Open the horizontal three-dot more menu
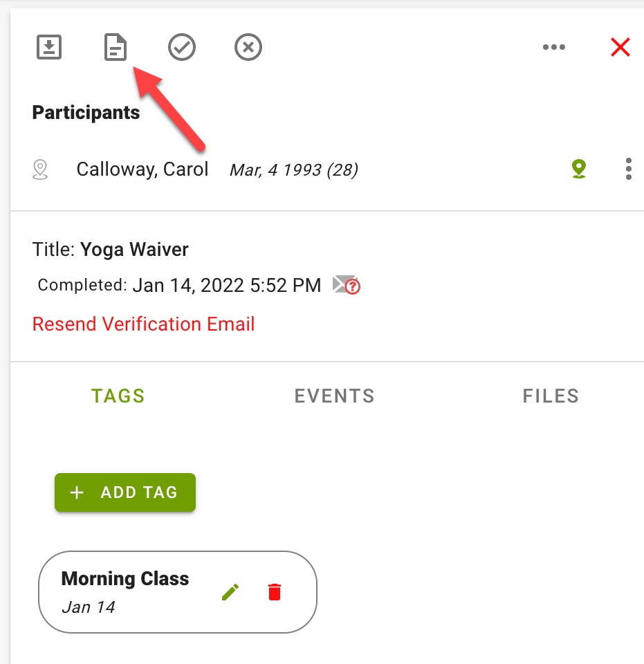 554,47
